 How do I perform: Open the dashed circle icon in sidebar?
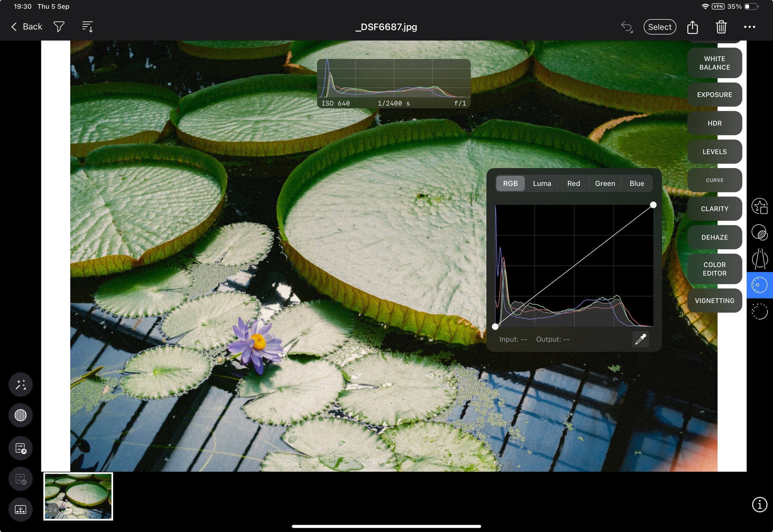[759, 311]
